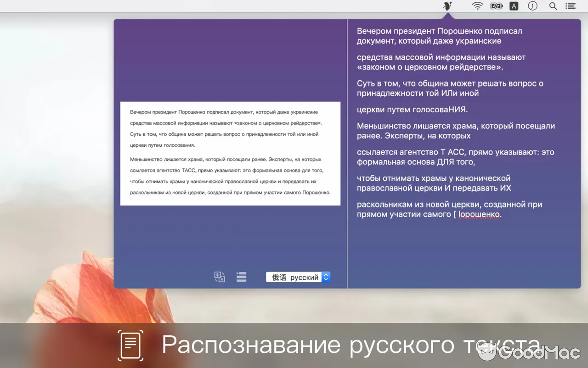This screenshot has height=368, width=588.
Task: Open Spotlight search from menu bar
Action: (553, 6)
